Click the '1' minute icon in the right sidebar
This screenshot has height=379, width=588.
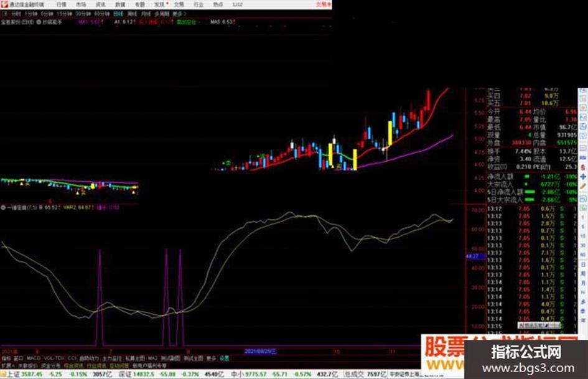tap(583, 217)
